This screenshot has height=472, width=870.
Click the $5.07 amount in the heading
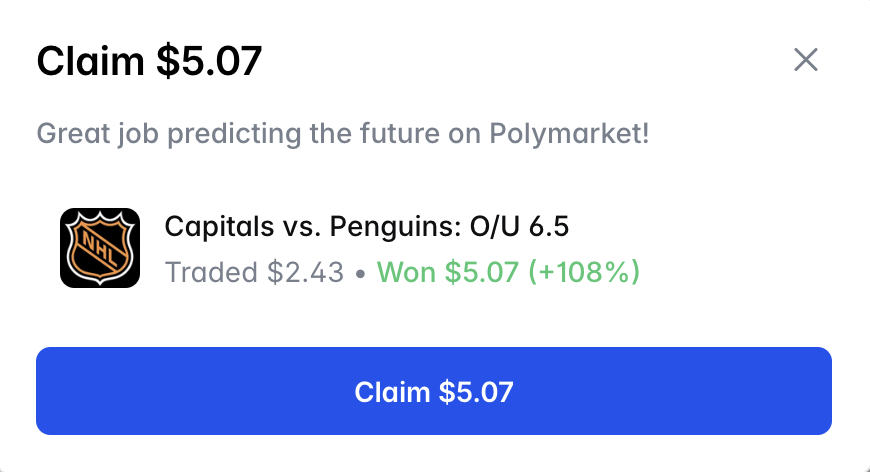click(208, 62)
